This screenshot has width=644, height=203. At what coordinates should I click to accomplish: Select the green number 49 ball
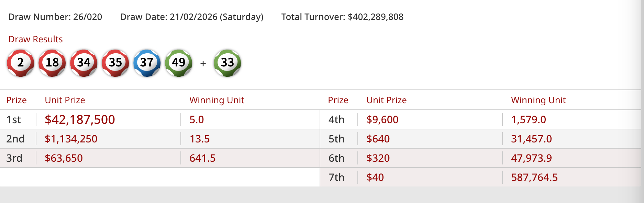tap(179, 63)
